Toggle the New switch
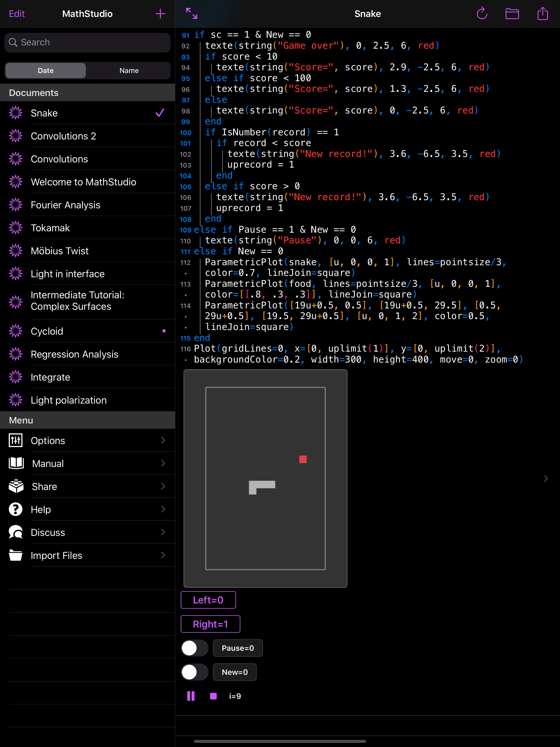This screenshot has height=747, width=560. click(x=194, y=672)
